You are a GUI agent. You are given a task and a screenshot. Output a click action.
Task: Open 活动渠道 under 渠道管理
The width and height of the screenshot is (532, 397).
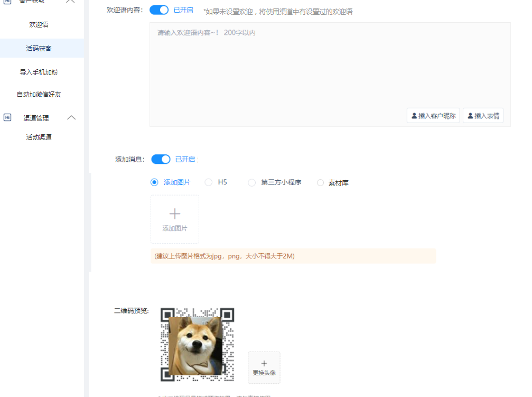[x=39, y=137]
